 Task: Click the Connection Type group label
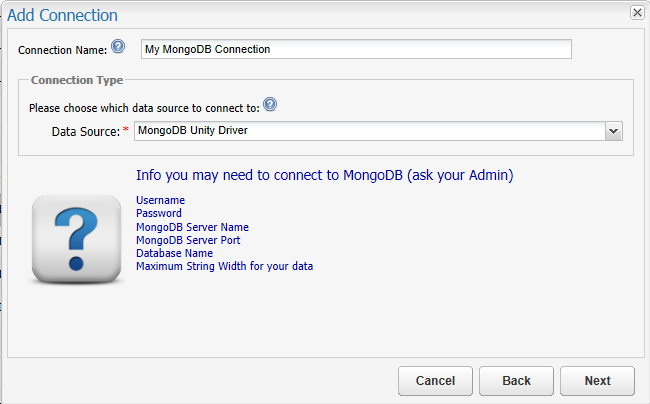[77, 79]
